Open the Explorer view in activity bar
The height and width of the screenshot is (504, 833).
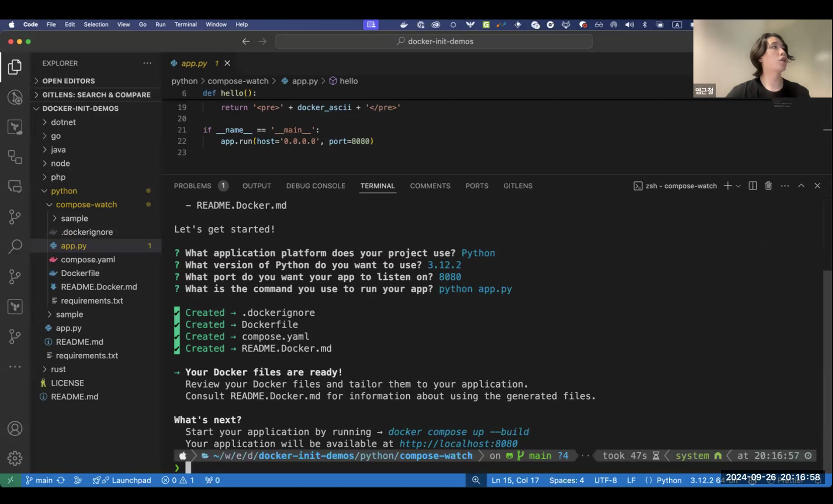coord(15,66)
